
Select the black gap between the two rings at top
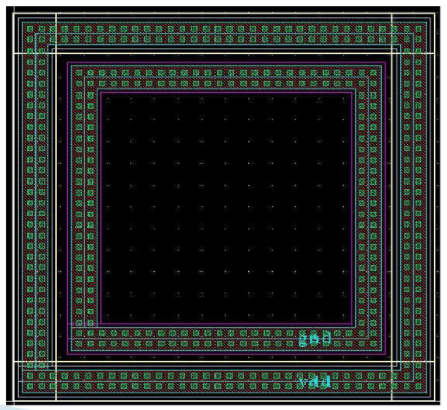click(226, 58)
